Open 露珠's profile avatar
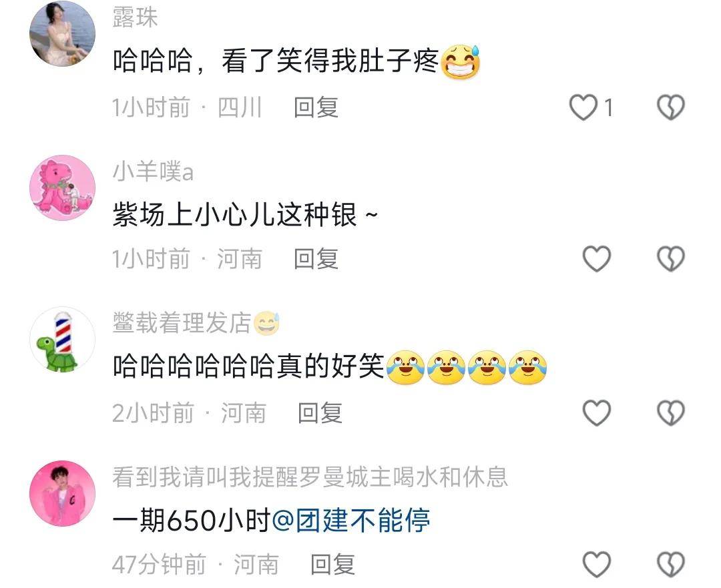The height and width of the screenshot is (588, 721). 63,33
